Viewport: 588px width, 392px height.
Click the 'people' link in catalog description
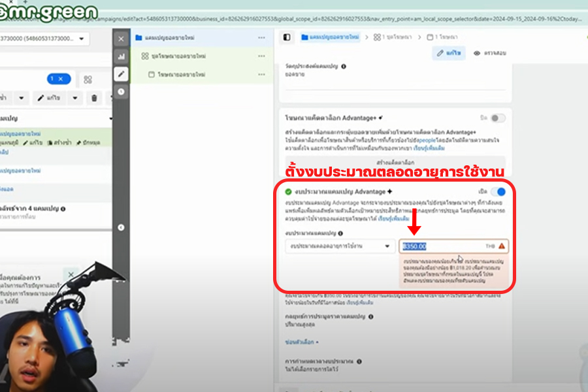427,140
